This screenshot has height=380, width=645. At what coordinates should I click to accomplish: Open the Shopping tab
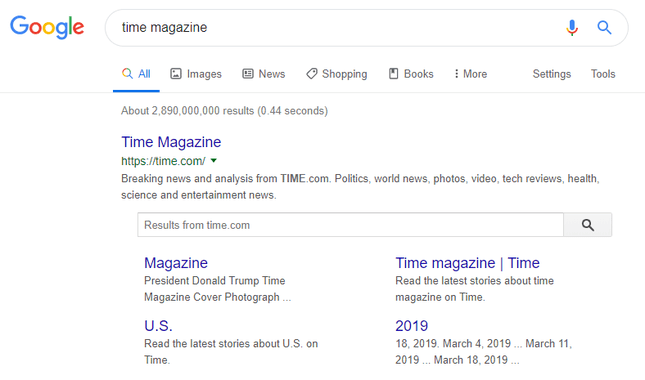tap(336, 74)
